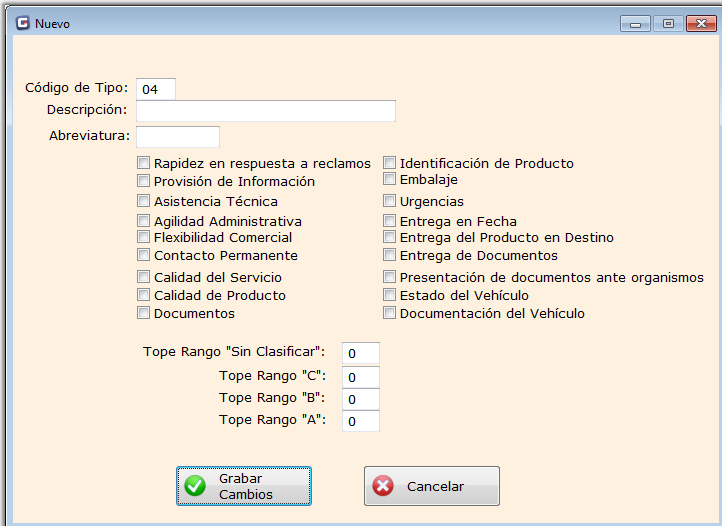The height and width of the screenshot is (526, 722).
Task: Enable the Embalaje option
Action: coord(390,179)
